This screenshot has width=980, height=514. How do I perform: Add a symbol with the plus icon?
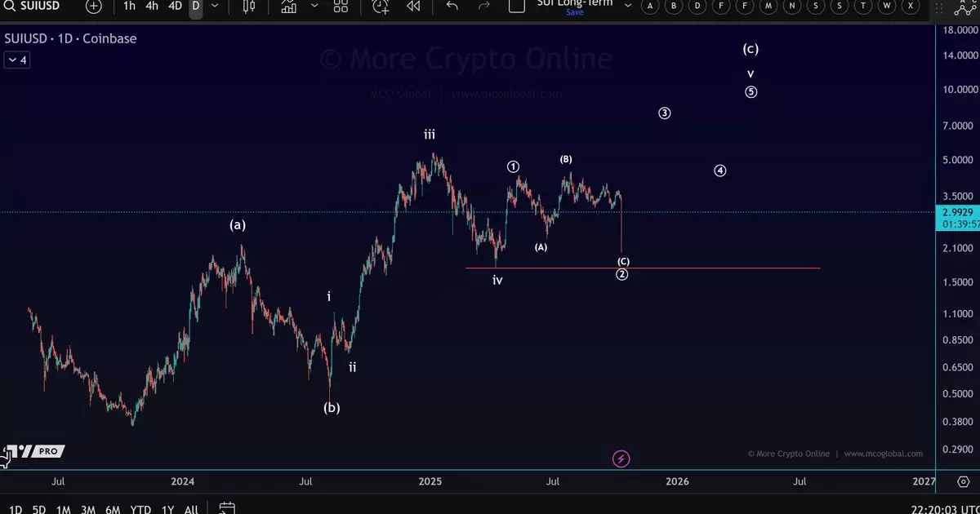94,7
